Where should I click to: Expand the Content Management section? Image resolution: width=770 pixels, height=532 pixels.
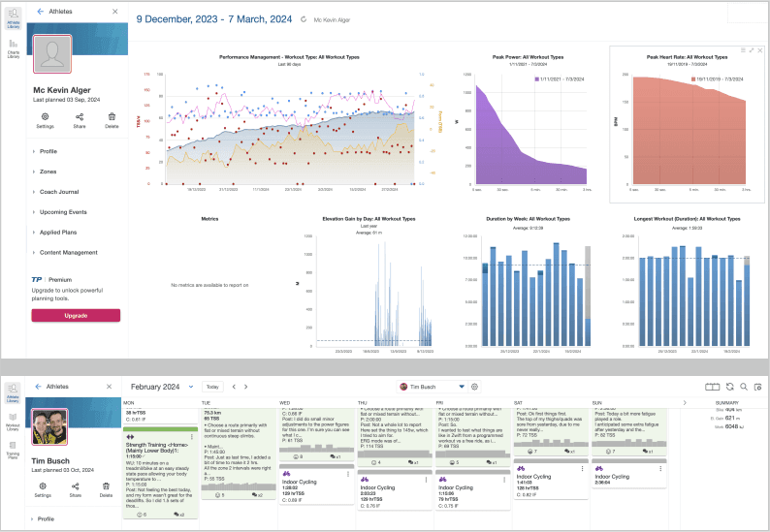(x=68, y=252)
